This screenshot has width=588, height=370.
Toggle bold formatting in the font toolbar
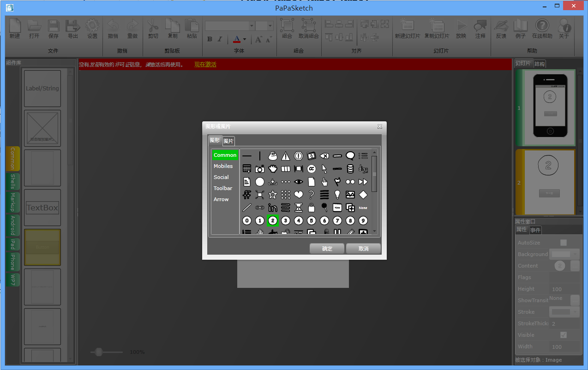coord(210,39)
